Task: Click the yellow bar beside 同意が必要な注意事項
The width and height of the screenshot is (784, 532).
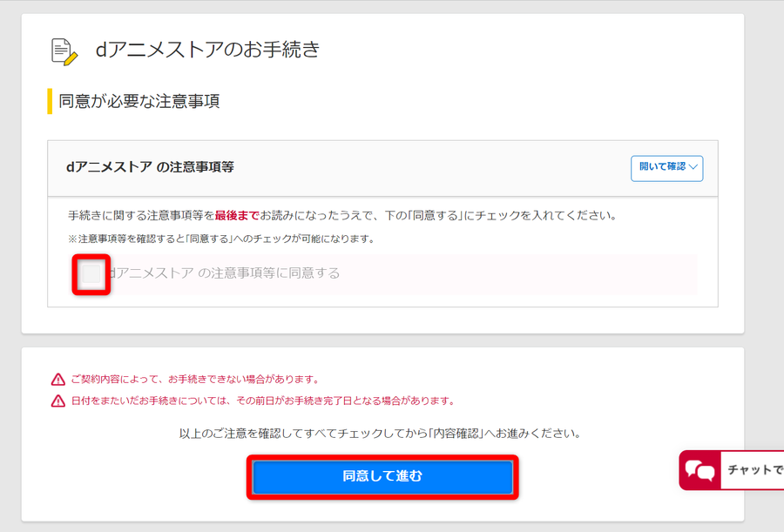Action: [x=50, y=101]
